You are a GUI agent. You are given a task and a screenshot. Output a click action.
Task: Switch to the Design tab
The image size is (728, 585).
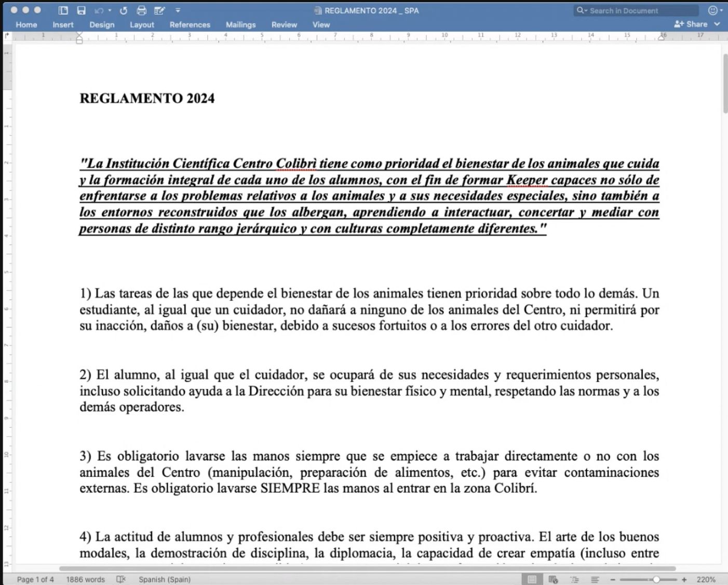tap(102, 24)
